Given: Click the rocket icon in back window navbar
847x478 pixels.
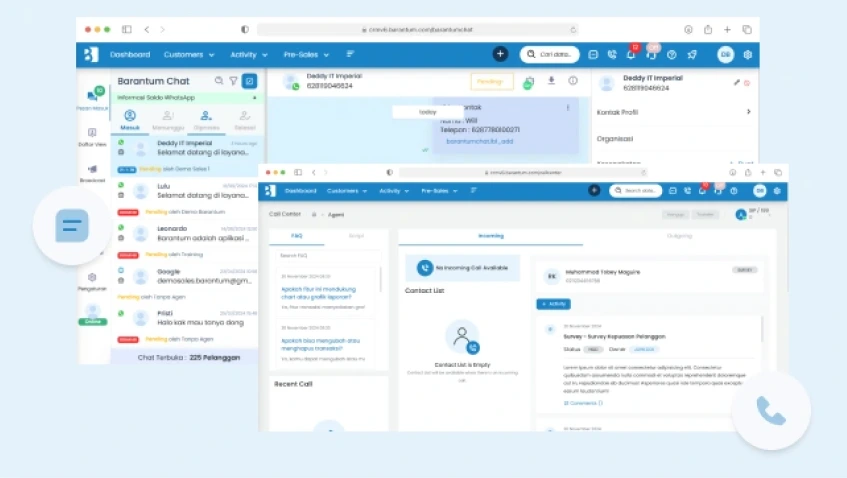Looking at the screenshot, I should 692,55.
